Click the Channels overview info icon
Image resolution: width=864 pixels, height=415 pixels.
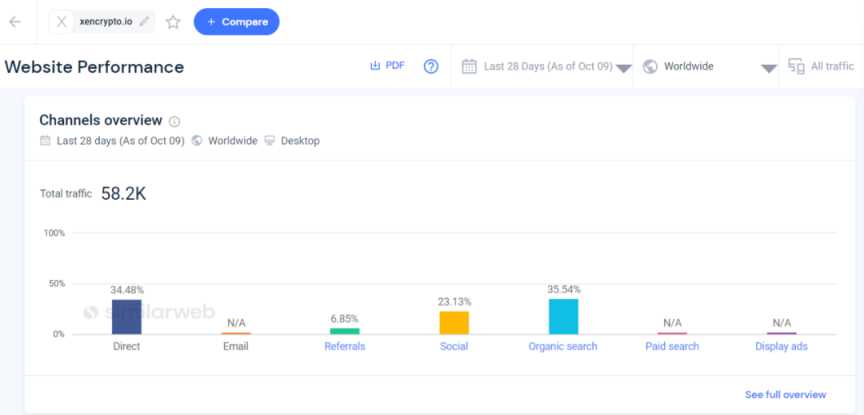[x=175, y=121]
